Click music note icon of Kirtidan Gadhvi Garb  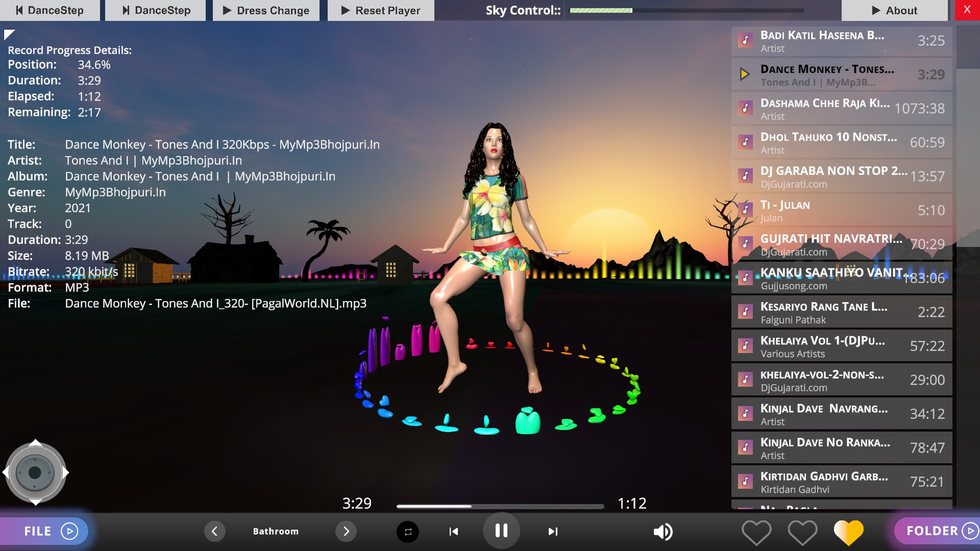click(745, 482)
